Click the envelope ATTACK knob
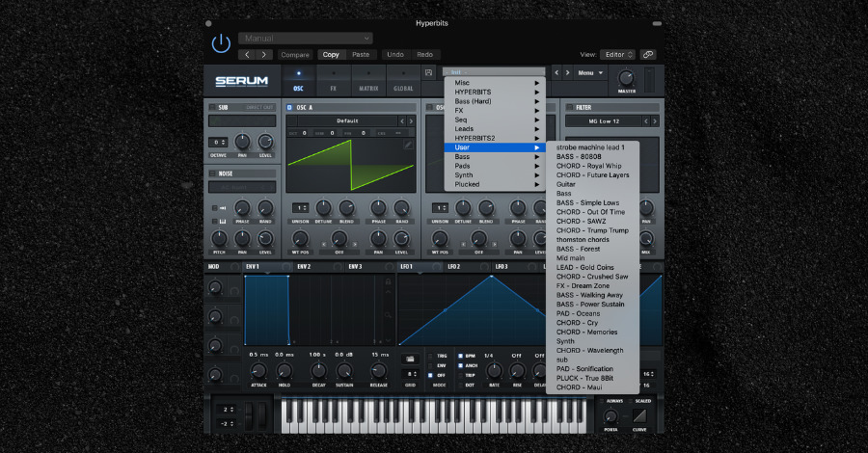This screenshot has height=453, width=868. pos(258,370)
